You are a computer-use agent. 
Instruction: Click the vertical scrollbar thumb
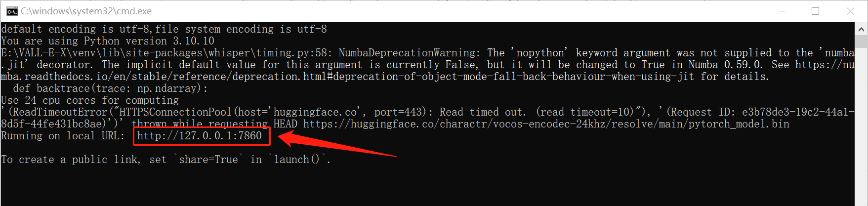click(x=861, y=41)
